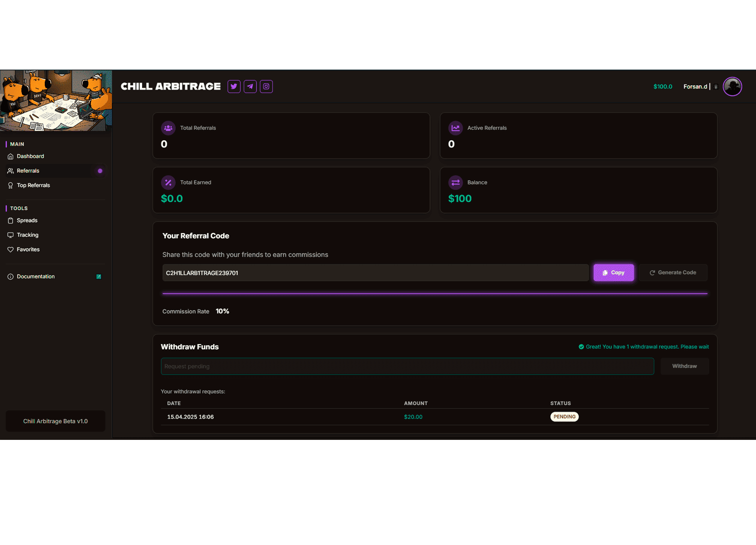Open the Documentation external link icon
The height and width of the screenshot is (545, 756).
pyautogui.click(x=99, y=276)
